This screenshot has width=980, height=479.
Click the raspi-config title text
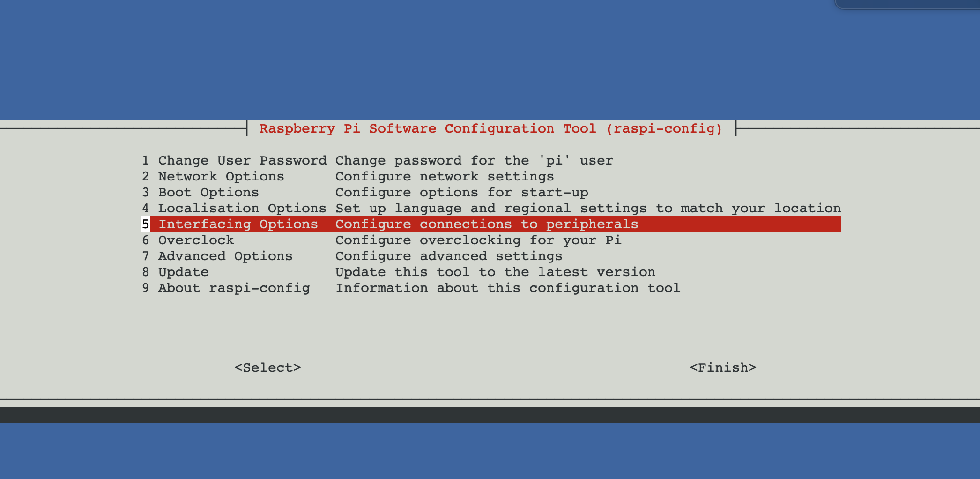(x=491, y=129)
